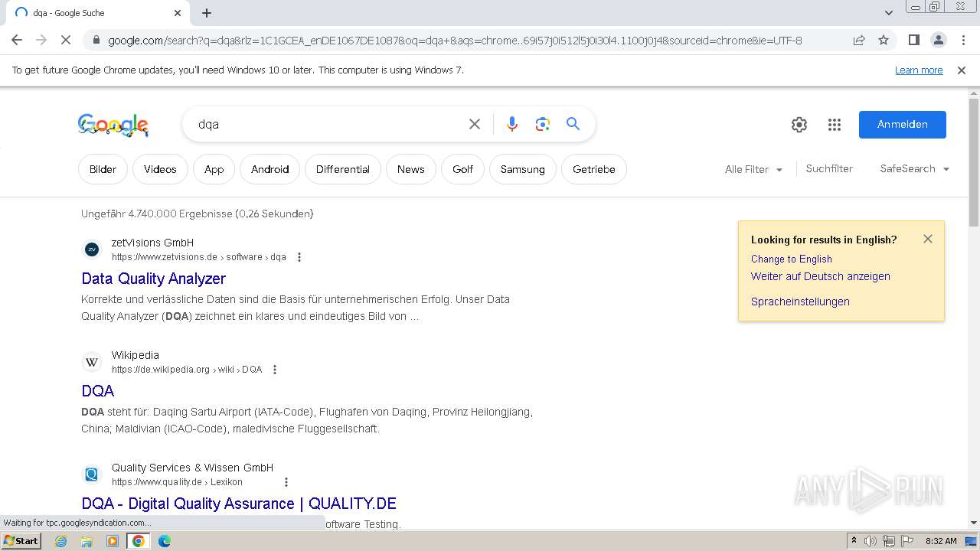
Task: Toggle the Chrome side panel
Action: click(913, 40)
